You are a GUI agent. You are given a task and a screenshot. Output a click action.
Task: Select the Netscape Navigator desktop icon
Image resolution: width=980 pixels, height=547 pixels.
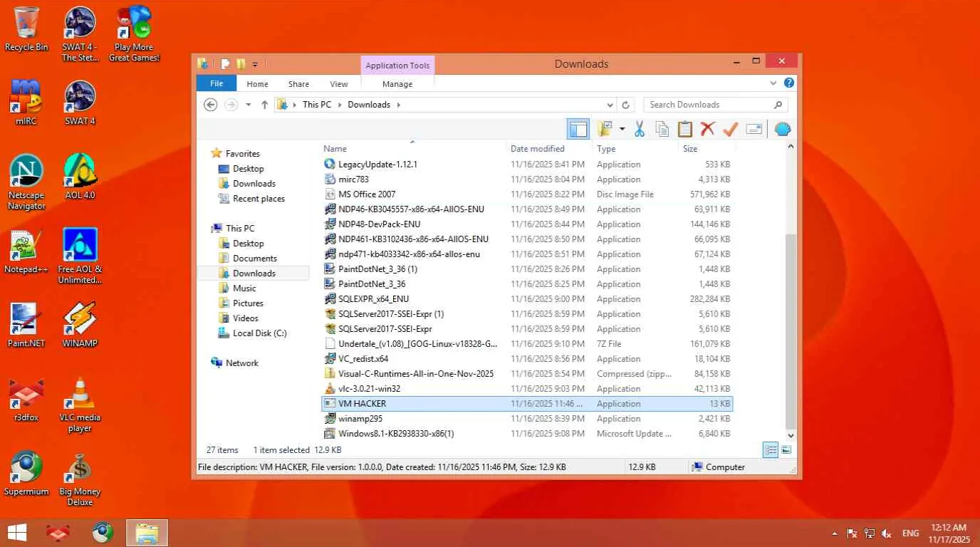[26, 182]
